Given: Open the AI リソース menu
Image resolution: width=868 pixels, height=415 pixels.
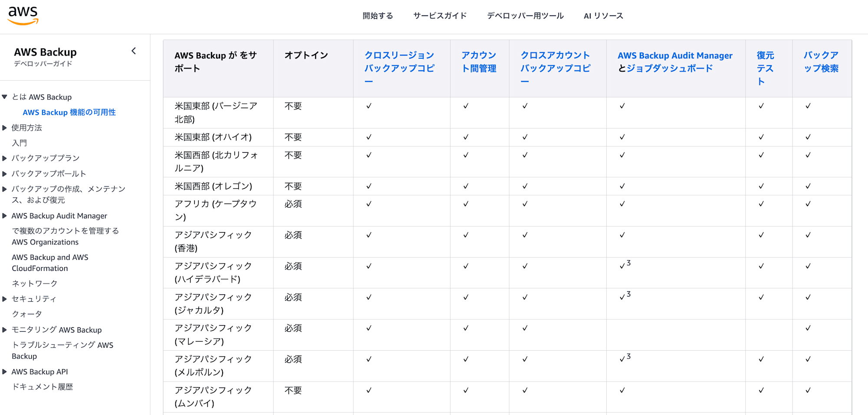Looking at the screenshot, I should click(x=603, y=16).
